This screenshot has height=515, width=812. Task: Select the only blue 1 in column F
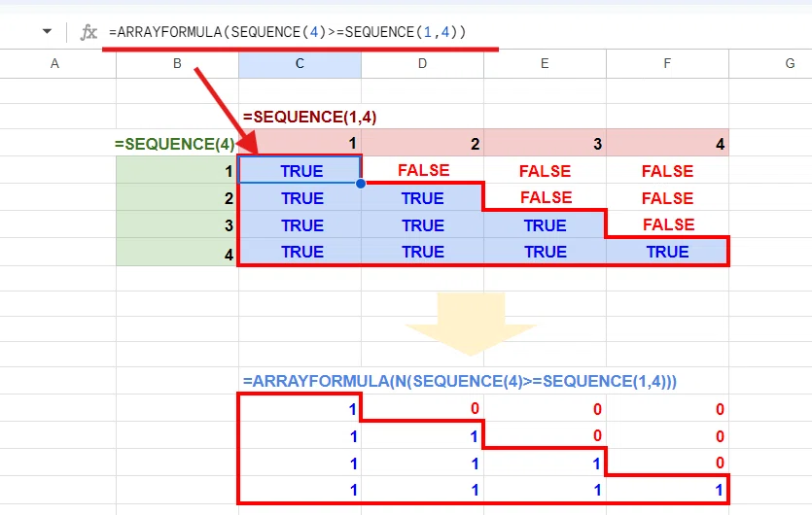[667, 489]
